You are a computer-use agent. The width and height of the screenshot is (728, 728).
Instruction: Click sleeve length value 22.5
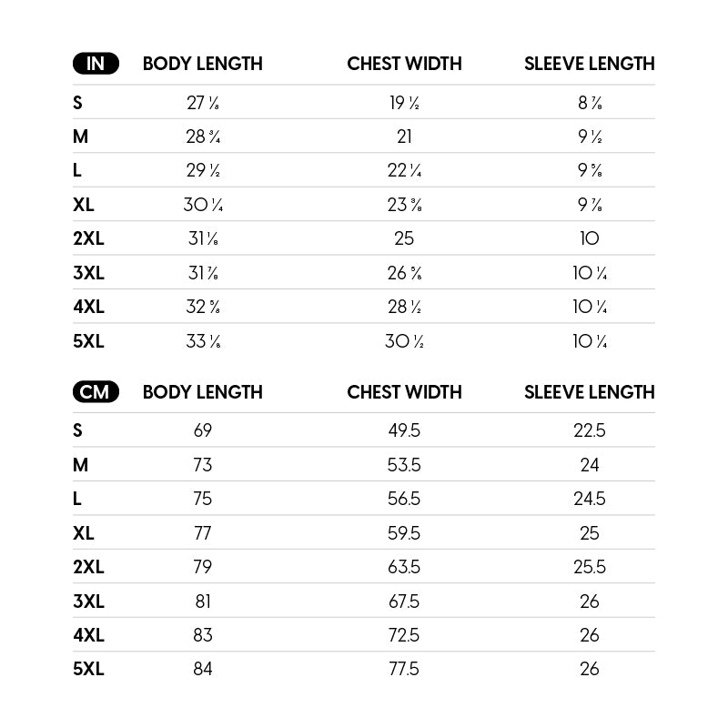point(590,430)
